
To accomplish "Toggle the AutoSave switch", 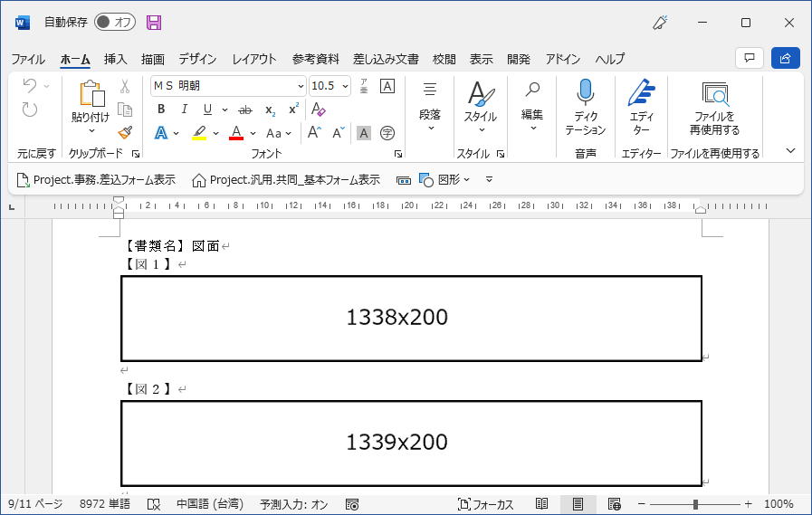I will pyautogui.click(x=115, y=23).
